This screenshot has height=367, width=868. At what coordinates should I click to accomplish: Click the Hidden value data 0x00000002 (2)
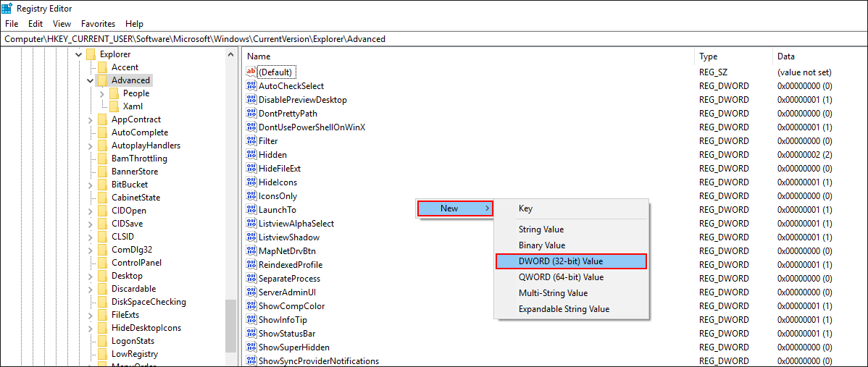[804, 155]
